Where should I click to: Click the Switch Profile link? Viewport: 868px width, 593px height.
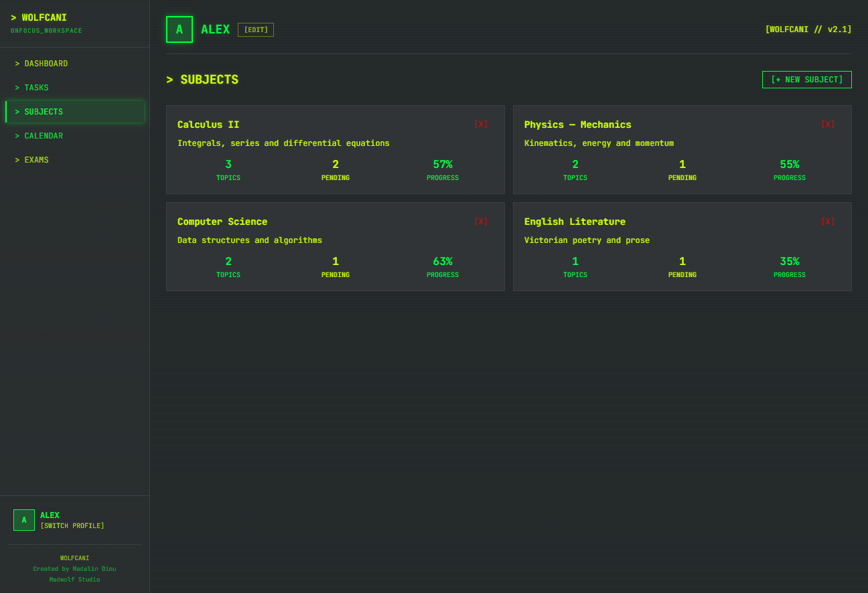coord(72,526)
